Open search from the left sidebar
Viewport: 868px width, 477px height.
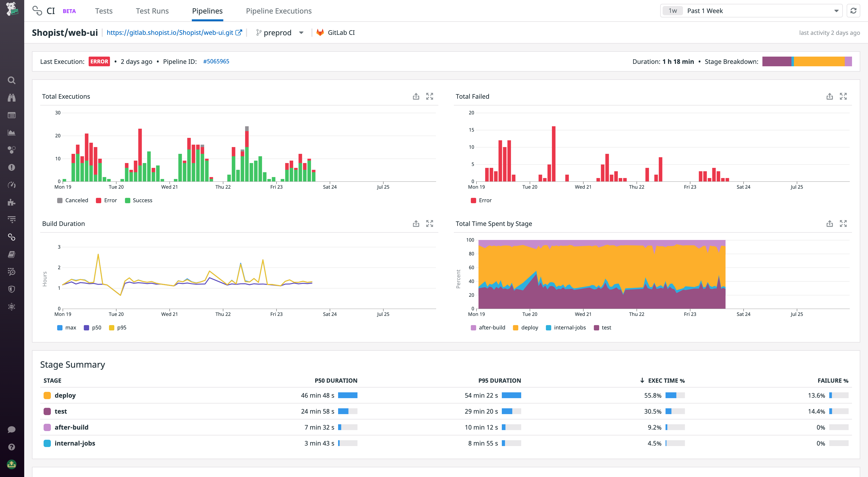click(12, 81)
